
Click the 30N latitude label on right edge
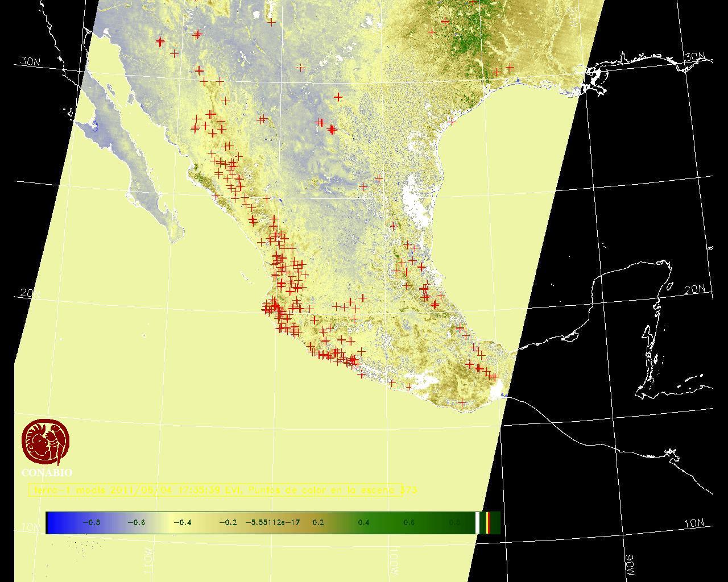pos(694,57)
